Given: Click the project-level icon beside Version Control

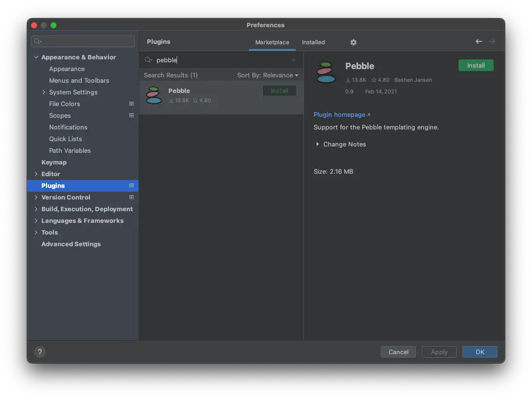Looking at the screenshot, I should [131, 197].
